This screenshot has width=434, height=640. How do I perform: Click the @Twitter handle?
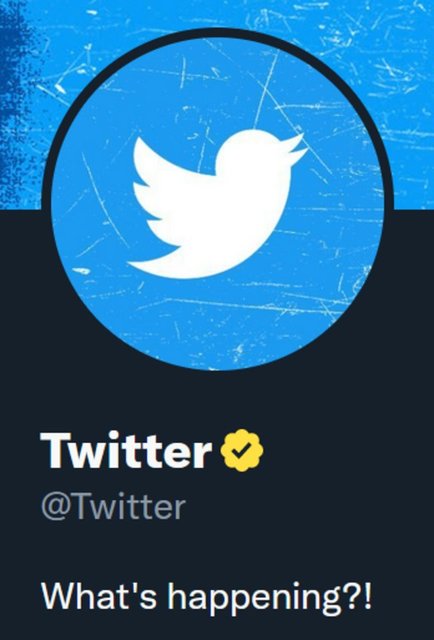click(x=113, y=507)
